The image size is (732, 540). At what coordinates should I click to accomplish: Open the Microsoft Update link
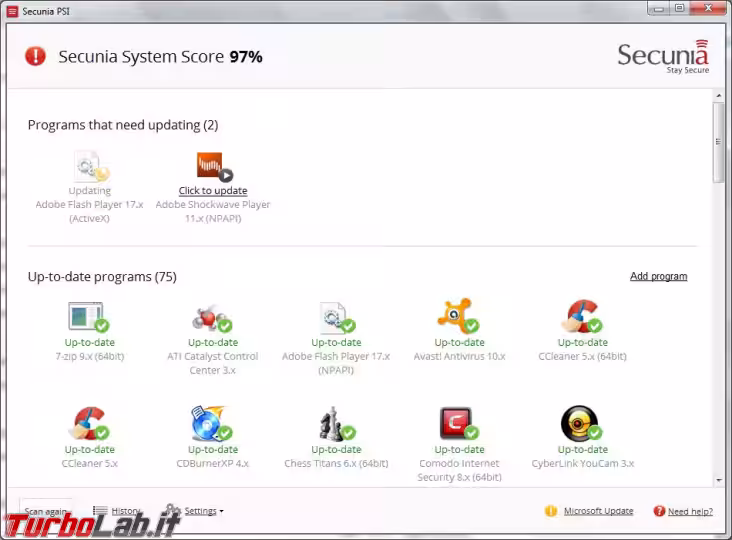click(x=598, y=511)
